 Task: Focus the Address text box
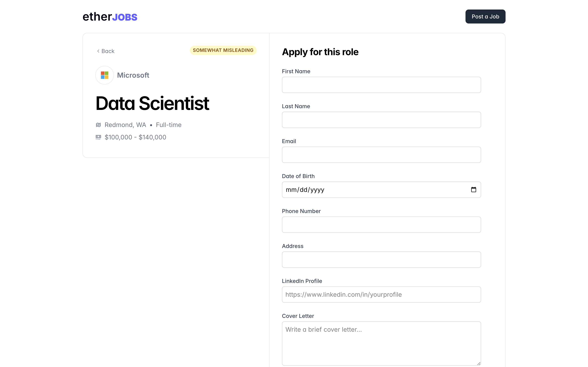pos(381,260)
